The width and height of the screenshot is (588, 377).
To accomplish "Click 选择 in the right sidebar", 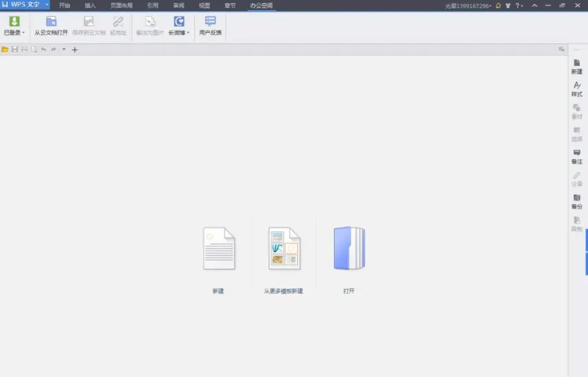I will (x=577, y=134).
